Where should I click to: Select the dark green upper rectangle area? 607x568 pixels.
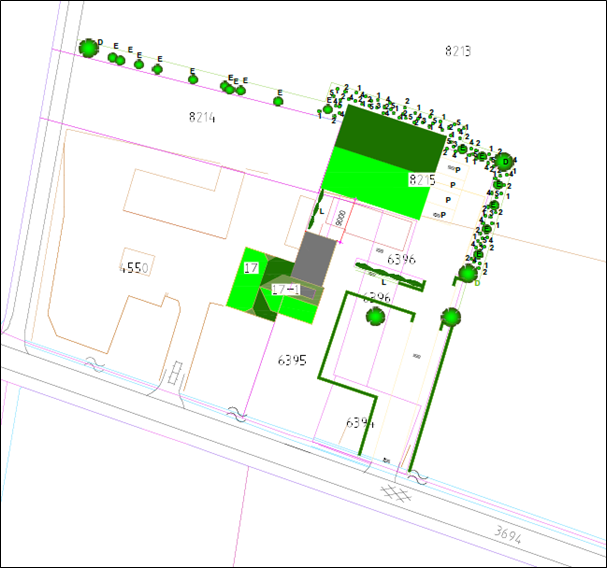390,138
